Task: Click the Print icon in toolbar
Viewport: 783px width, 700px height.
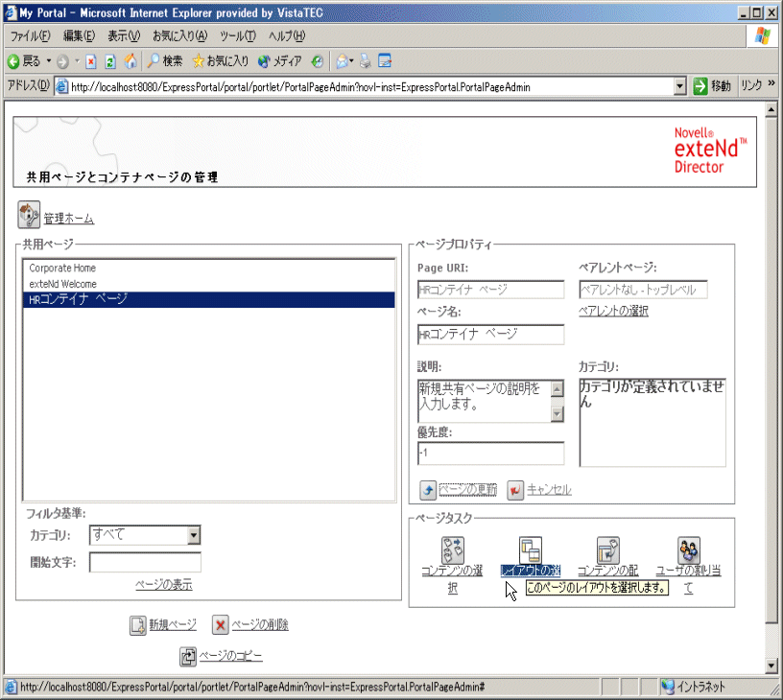Action: (366, 60)
